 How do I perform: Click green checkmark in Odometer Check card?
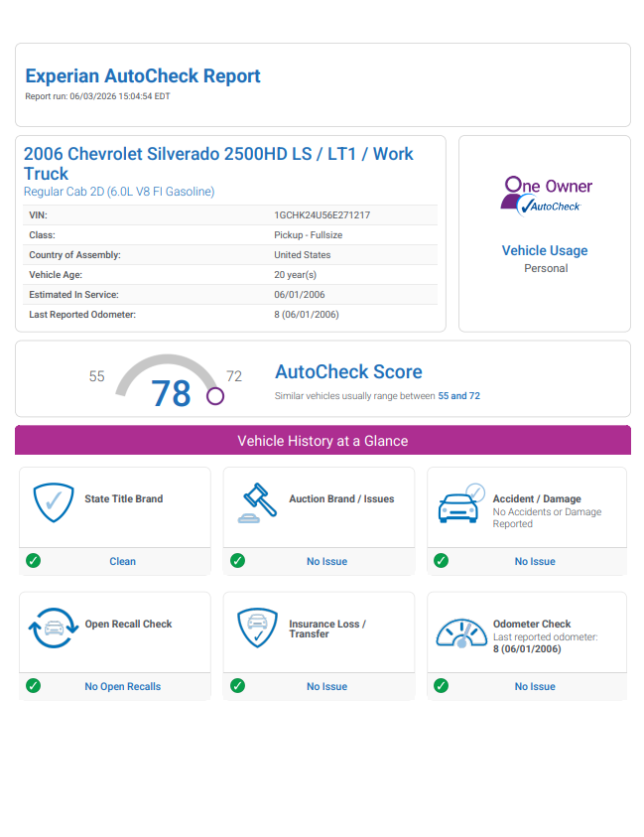point(441,685)
